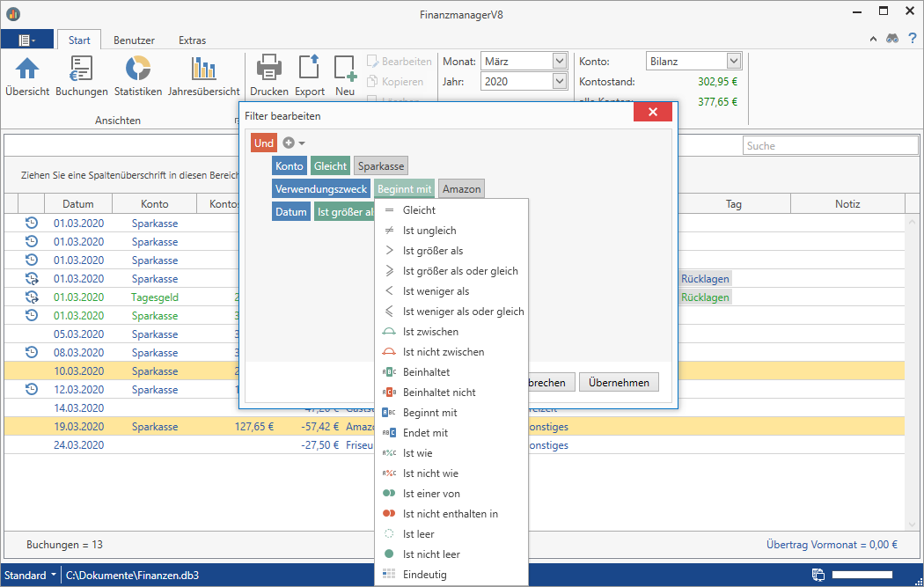Click the transfer icon on Tagesgeld row
The image size is (924, 587).
coord(31,297)
